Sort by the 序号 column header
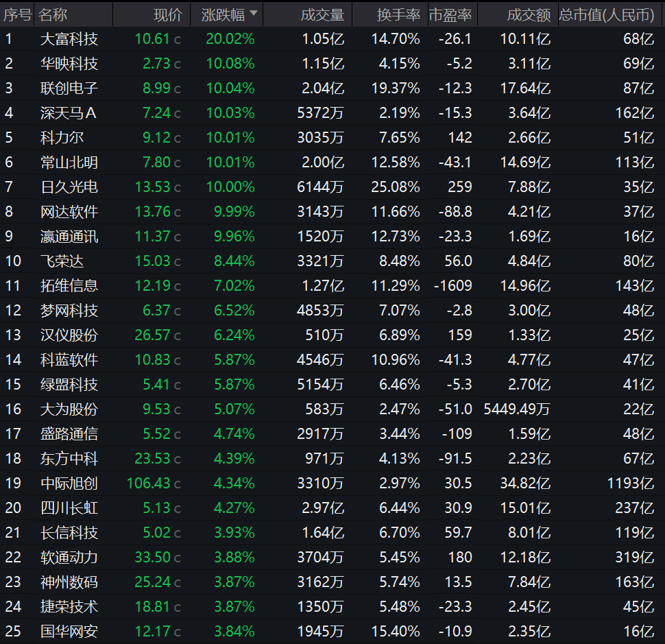665x644 pixels. point(17,15)
